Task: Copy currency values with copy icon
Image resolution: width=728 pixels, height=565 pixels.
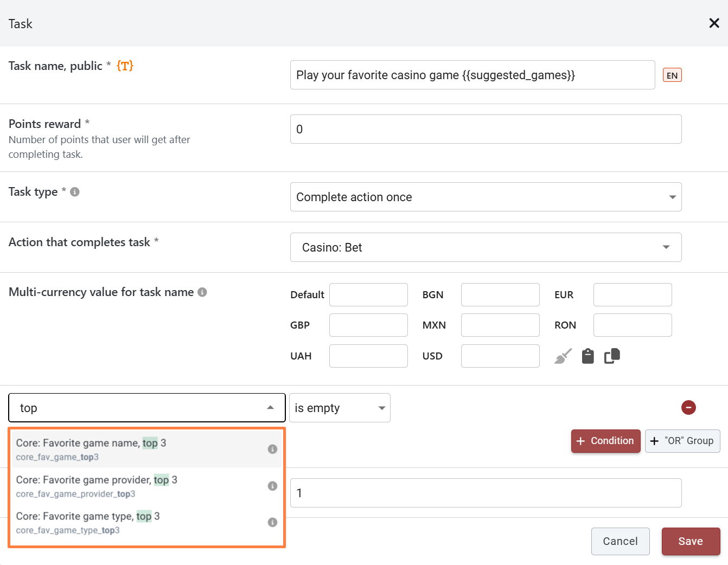Action: [612, 356]
